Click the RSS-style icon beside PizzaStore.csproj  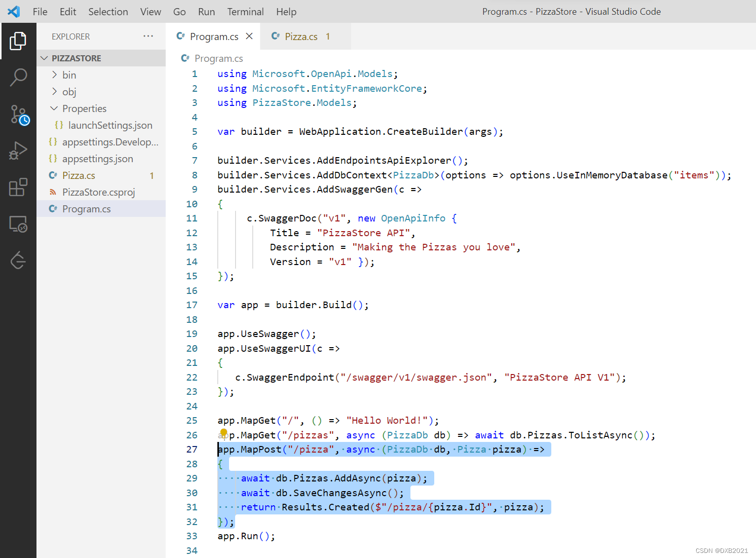coord(53,192)
